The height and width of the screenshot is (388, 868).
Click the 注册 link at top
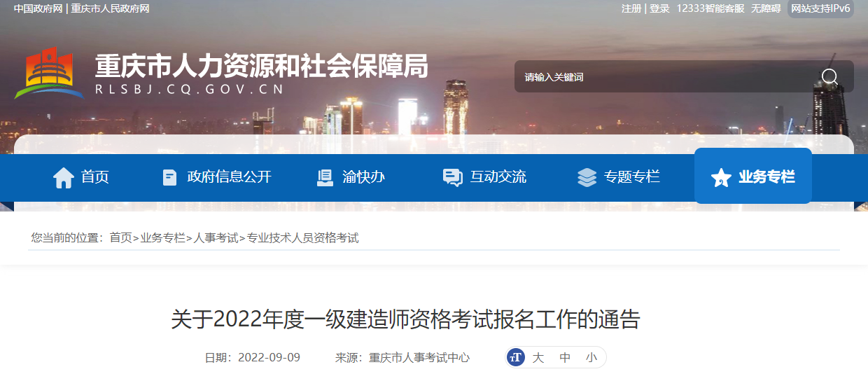click(x=631, y=8)
